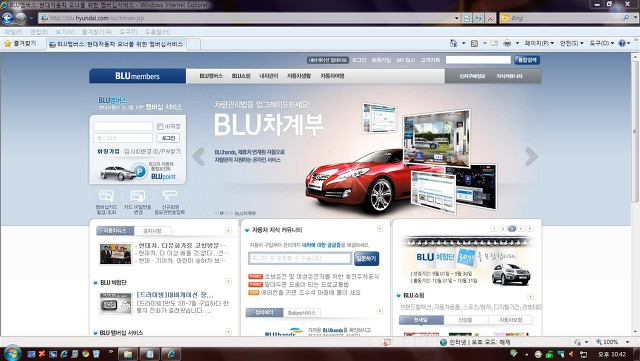The width and height of the screenshot is (640, 361).
Task: Switch to the 공지사항 tab
Action: click(152, 231)
